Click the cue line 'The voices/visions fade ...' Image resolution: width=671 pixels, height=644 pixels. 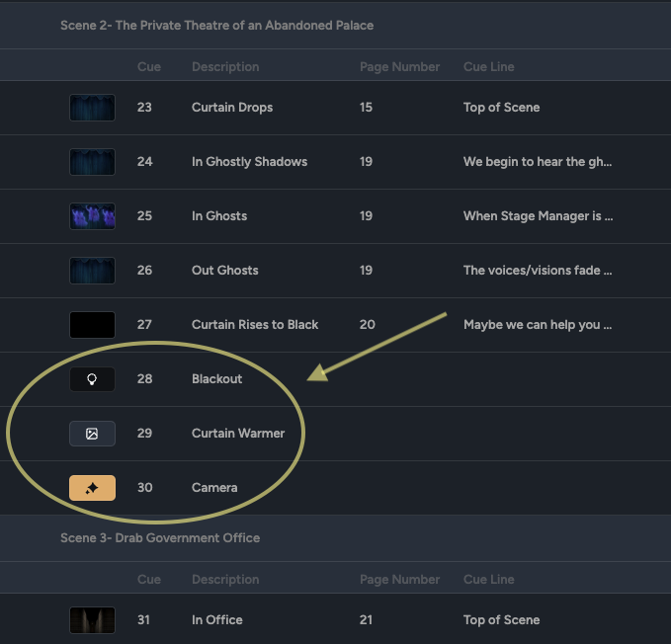538,271
